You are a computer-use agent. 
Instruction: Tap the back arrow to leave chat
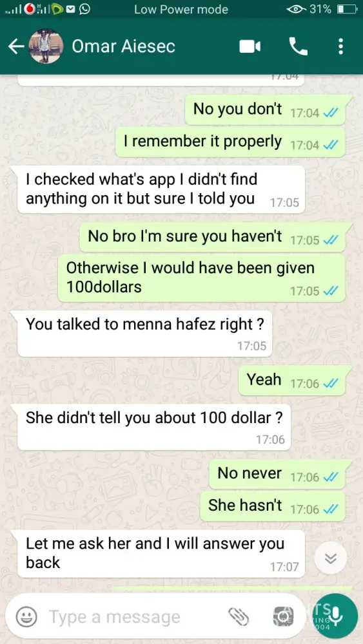point(16,47)
